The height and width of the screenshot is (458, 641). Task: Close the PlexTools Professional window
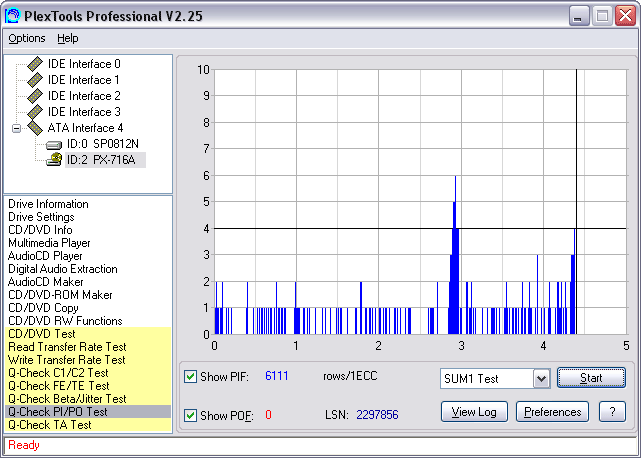[625, 16]
